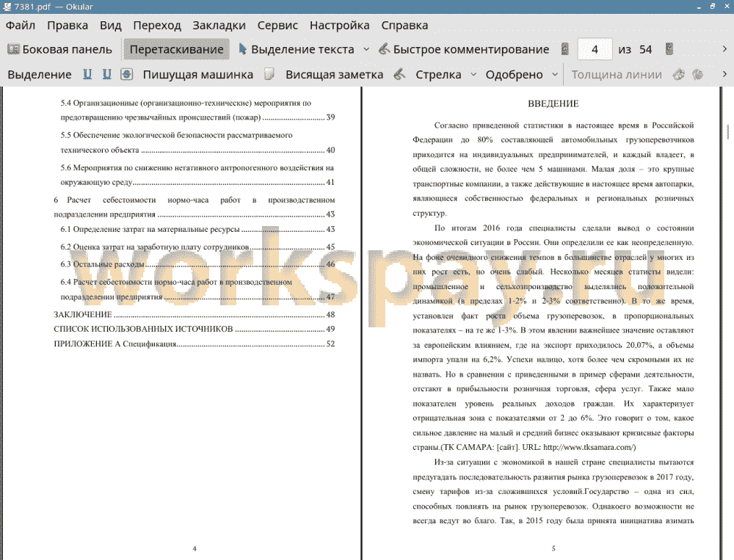
Task: Click entry 6.2 Оценка затрат на заработную плату
Action: (x=197, y=247)
